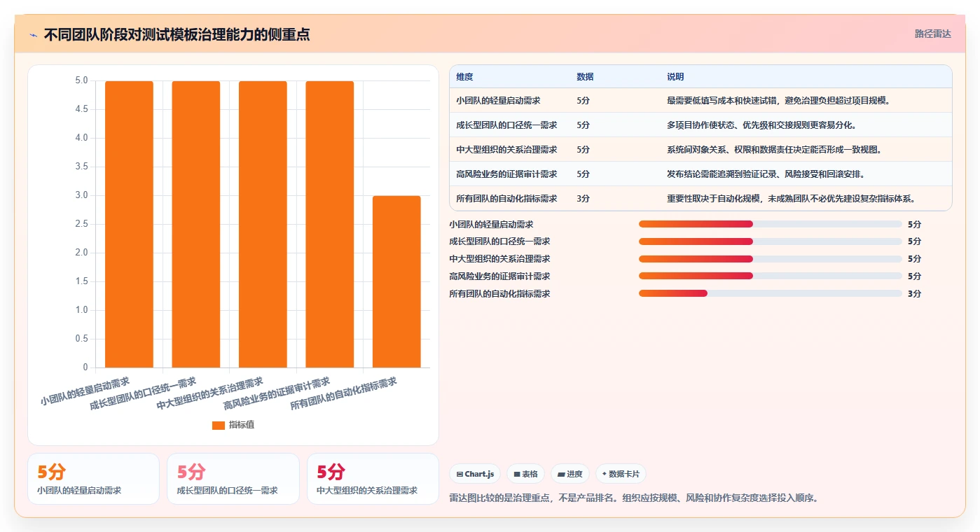Click the 2.5 tick on the y-axis
980x532 pixels.
[81, 224]
